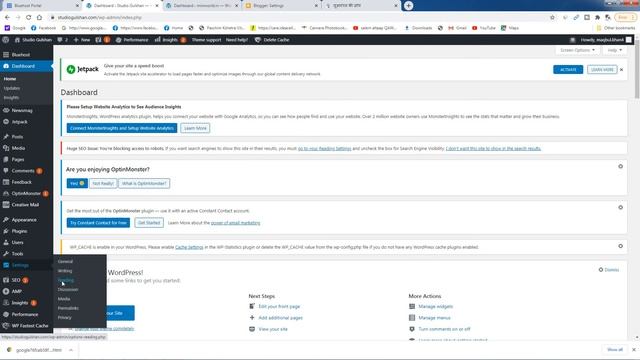Select Reading in the Settings submenu

66,280
